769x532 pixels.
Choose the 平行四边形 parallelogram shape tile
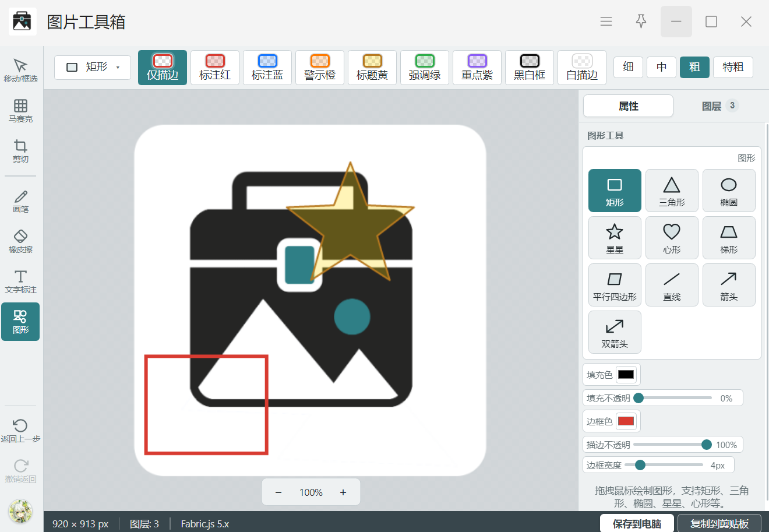(615, 285)
